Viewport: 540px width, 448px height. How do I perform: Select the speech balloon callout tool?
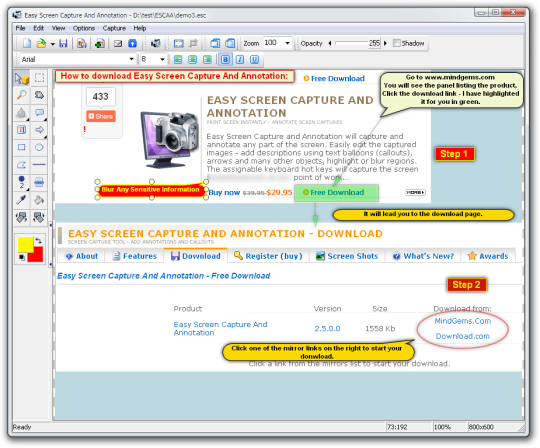tap(39, 113)
